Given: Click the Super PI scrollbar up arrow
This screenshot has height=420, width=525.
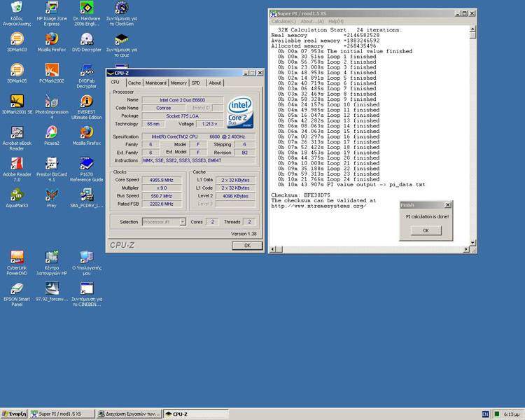Looking at the screenshot, I should click(x=474, y=29).
